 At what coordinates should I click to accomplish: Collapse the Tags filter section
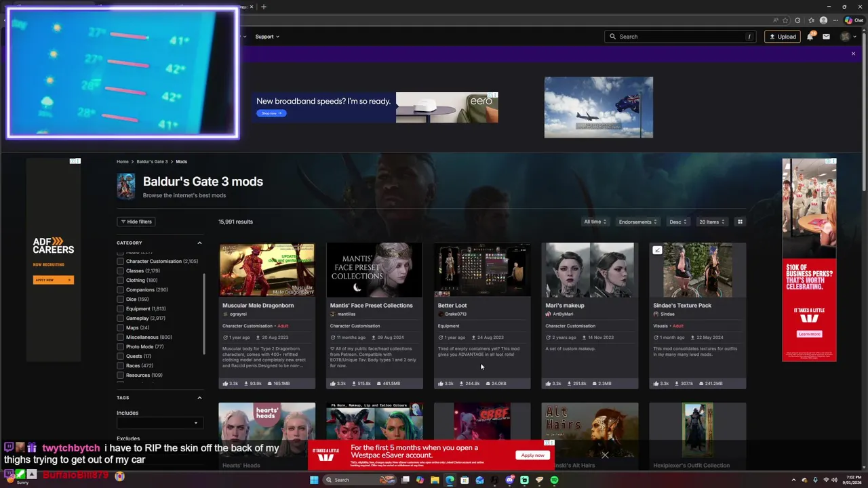tap(199, 398)
